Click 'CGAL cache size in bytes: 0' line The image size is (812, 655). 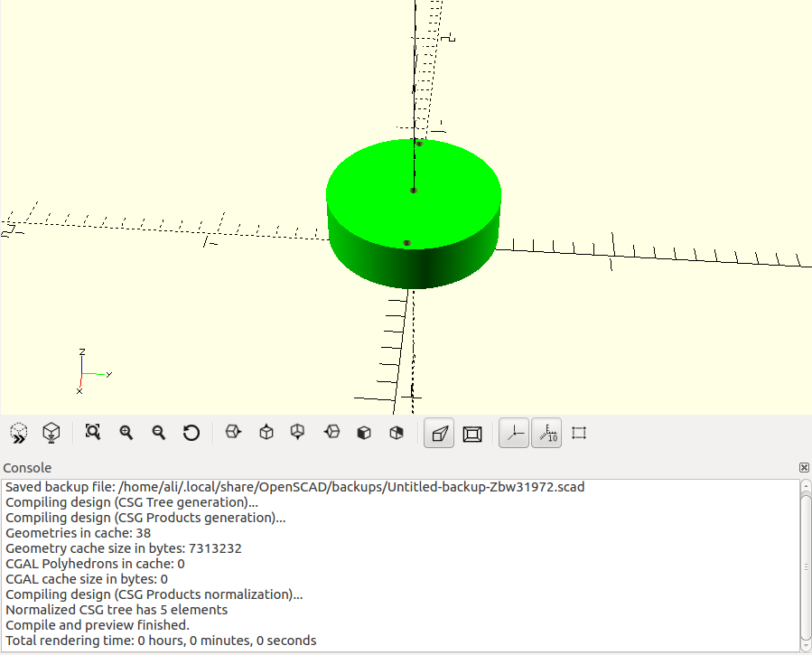pos(87,579)
